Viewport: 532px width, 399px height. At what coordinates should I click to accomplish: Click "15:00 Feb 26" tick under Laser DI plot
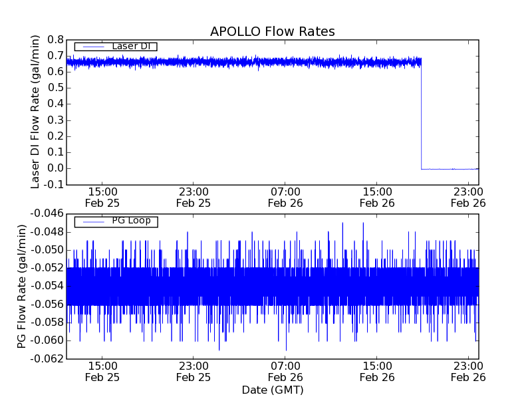(x=377, y=198)
